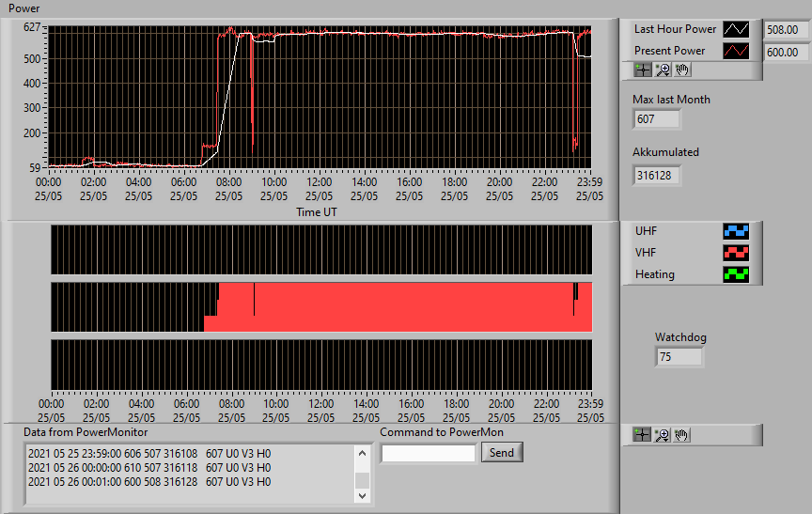Select the upper graph cursor crosshair tool
Screen dimensions: 812x514
click(x=643, y=70)
